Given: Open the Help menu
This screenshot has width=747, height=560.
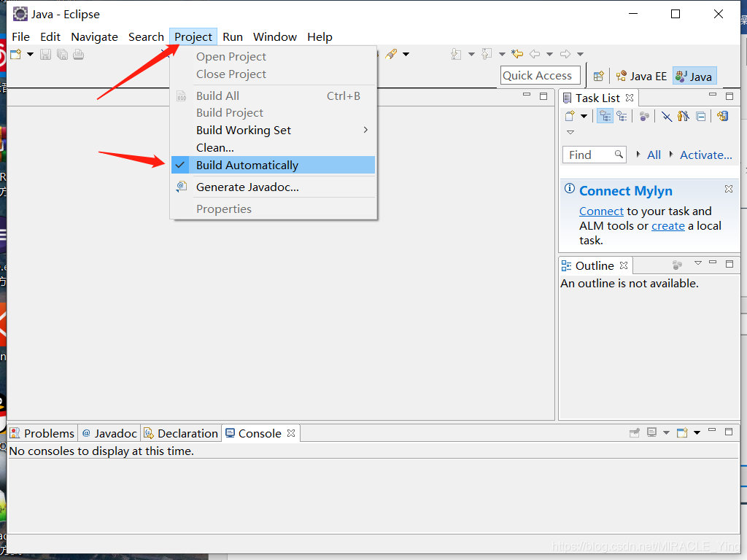Looking at the screenshot, I should (320, 36).
